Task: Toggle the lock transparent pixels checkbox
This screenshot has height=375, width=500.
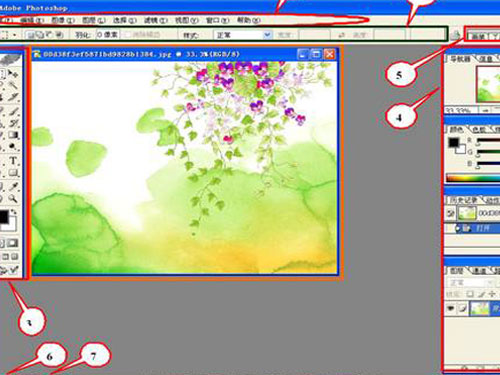Action: pos(470,294)
